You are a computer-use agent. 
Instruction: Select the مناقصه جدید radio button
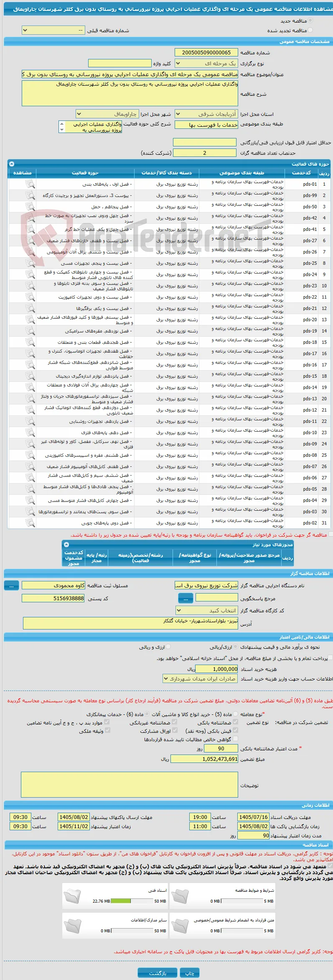coord(310,20)
